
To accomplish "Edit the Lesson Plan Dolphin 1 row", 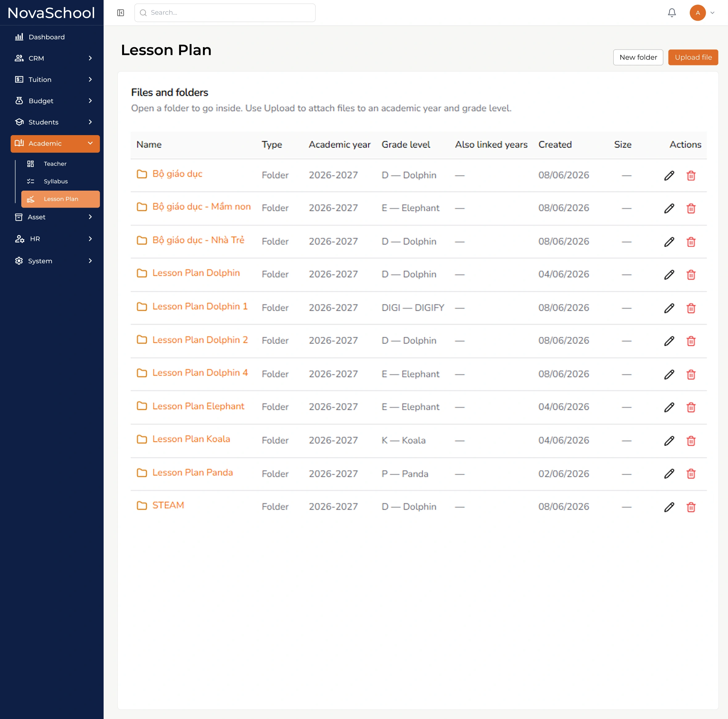I will click(x=669, y=308).
